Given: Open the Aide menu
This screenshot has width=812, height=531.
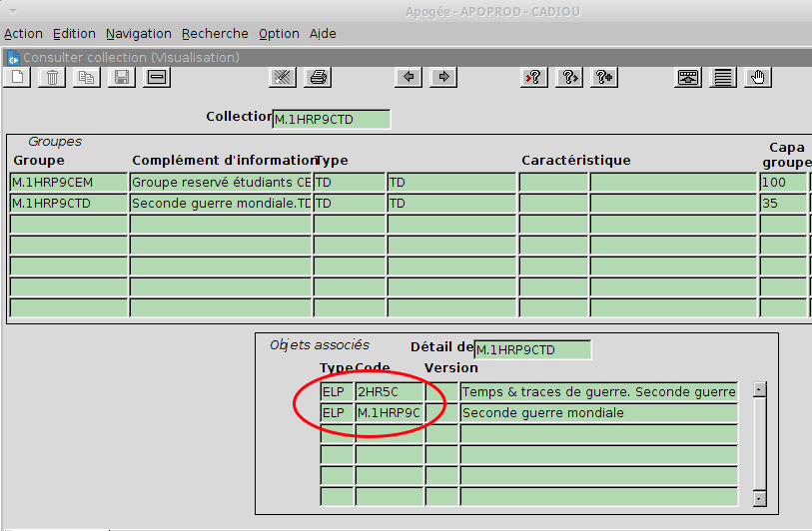Looking at the screenshot, I should [323, 34].
